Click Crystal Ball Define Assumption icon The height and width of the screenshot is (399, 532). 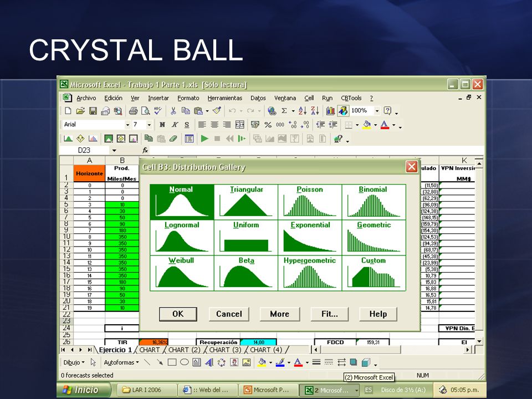click(68, 139)
